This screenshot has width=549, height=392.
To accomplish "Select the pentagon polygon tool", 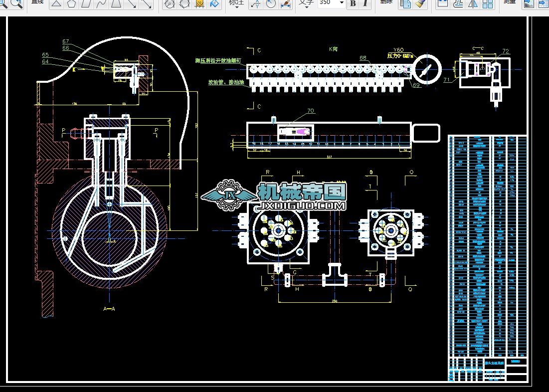I will [x=71, y=3].
